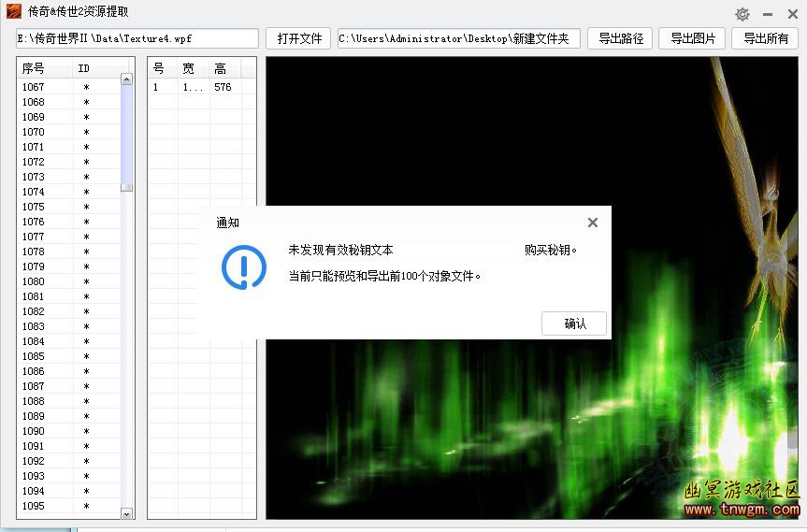Select row 1088 in the list
Image resolution: width=807 pixels, height=532 pixels.
[x=68, y=400]
